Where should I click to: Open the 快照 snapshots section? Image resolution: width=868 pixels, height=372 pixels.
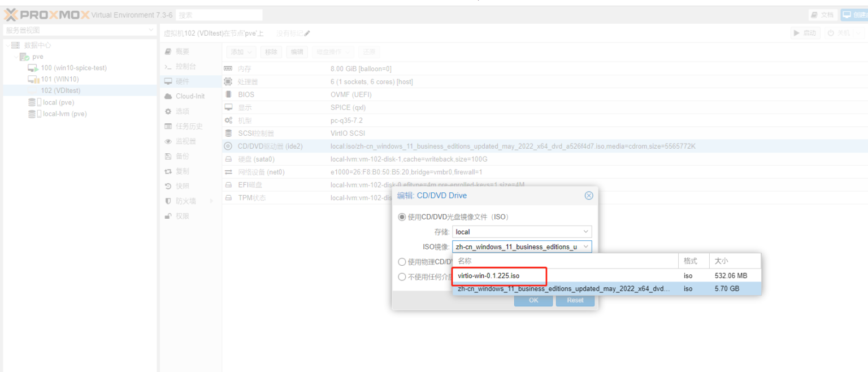[x=182, y=186]
